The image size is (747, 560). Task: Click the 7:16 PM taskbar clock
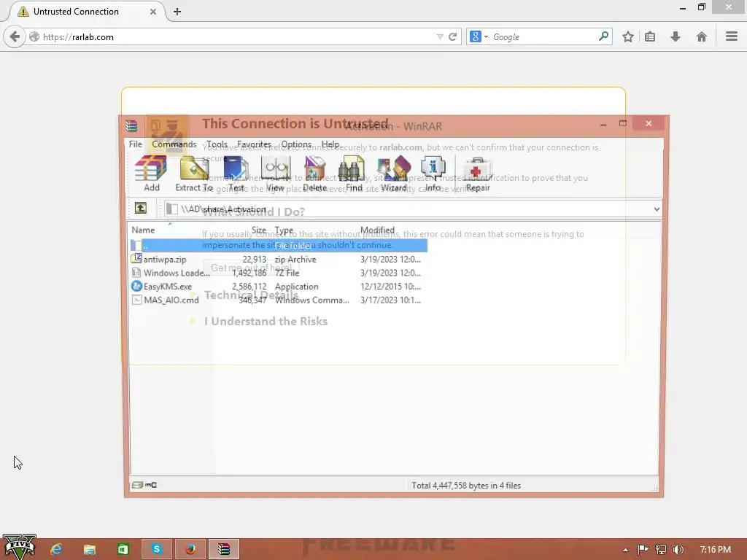pos(715,550)
